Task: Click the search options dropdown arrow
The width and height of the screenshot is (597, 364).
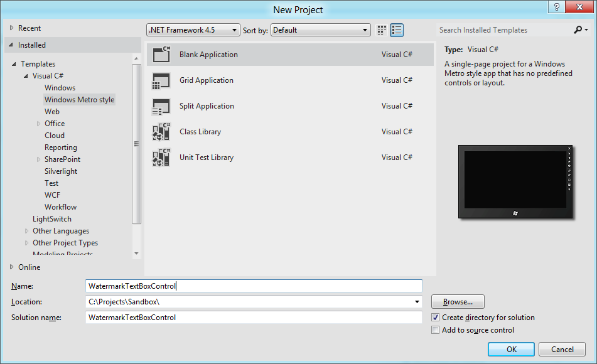Action: [x=586, y=29]
